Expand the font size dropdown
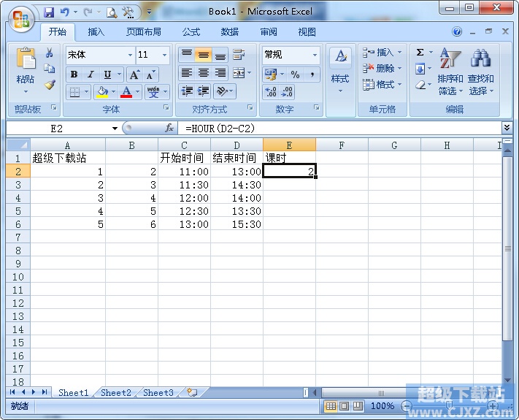This screenshot has width=519, height=420. [165, 55]
